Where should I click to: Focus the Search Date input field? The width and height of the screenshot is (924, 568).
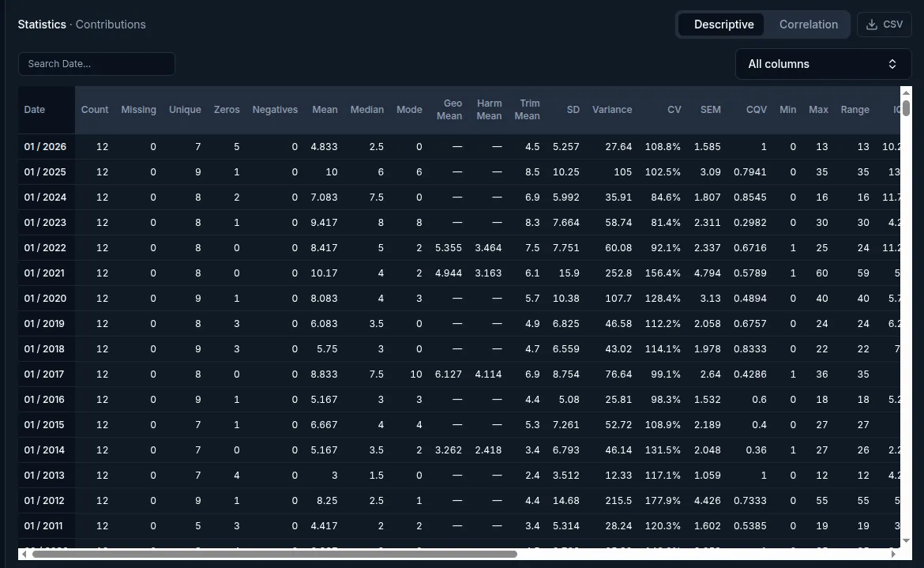tap(96, 64)
